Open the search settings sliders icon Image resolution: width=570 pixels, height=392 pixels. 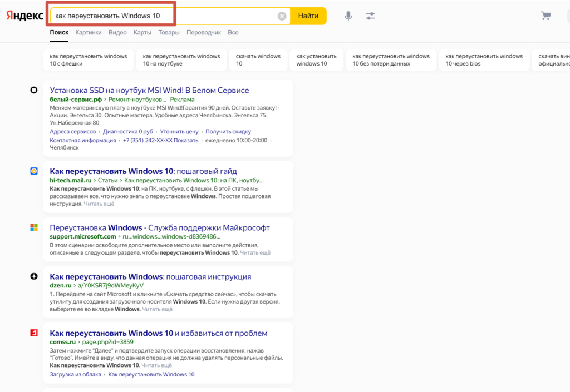pos(370,16)
